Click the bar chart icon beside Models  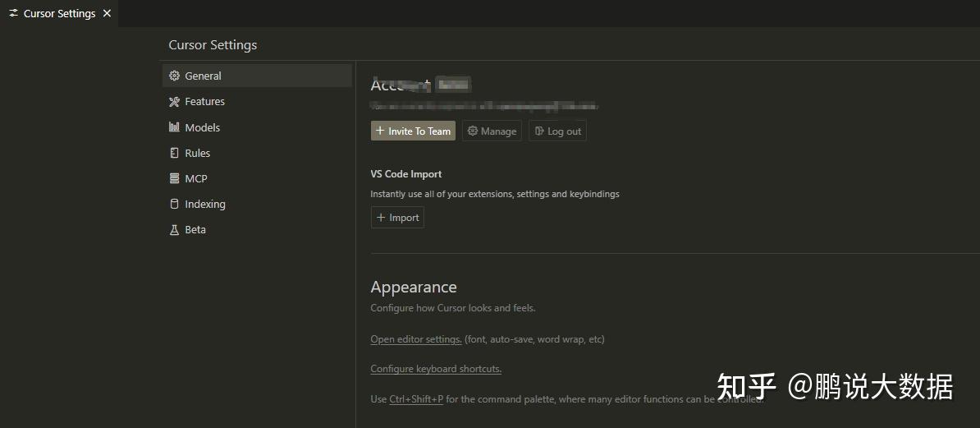point(174,127)
